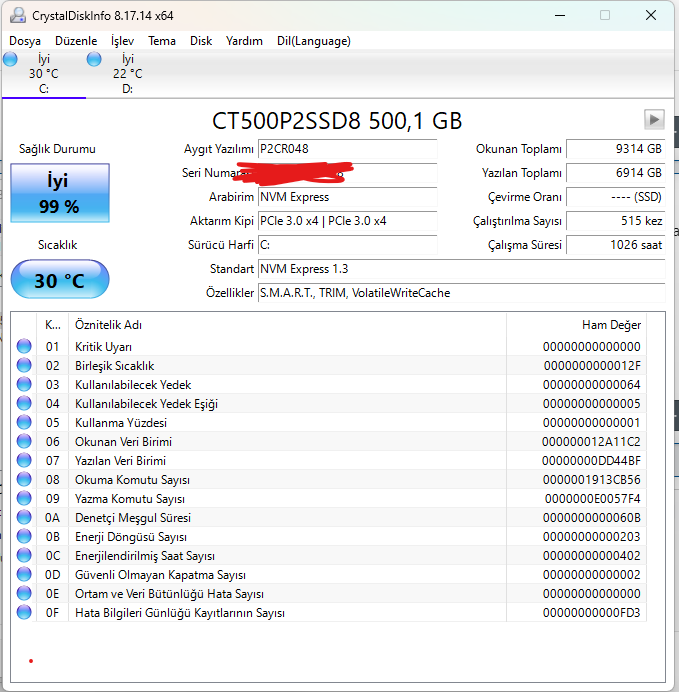Viewport: 679px width, 692px height.
Task: Select the Güvenli Olmayan Kapatma Sayısı attribute name
Action: (160, 575)
